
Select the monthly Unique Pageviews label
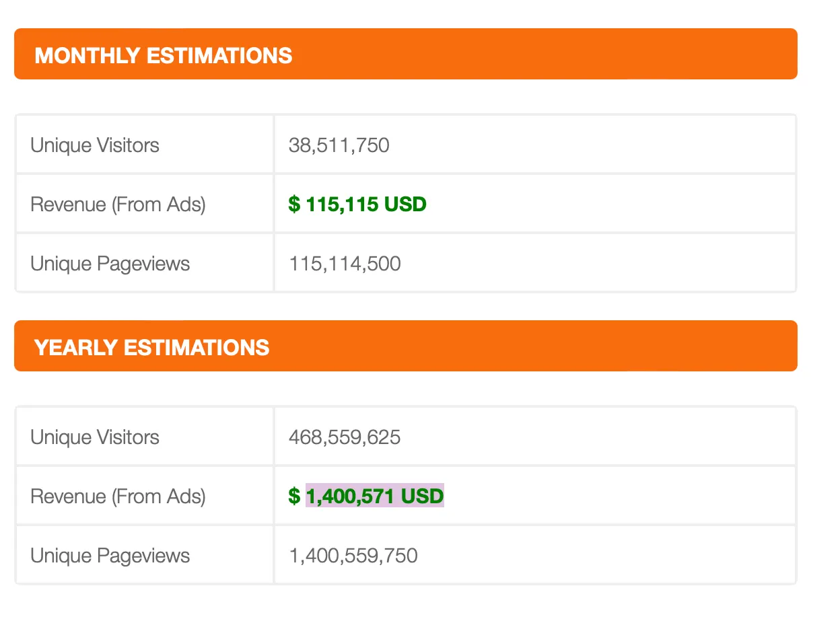click(x=110, y=264)
